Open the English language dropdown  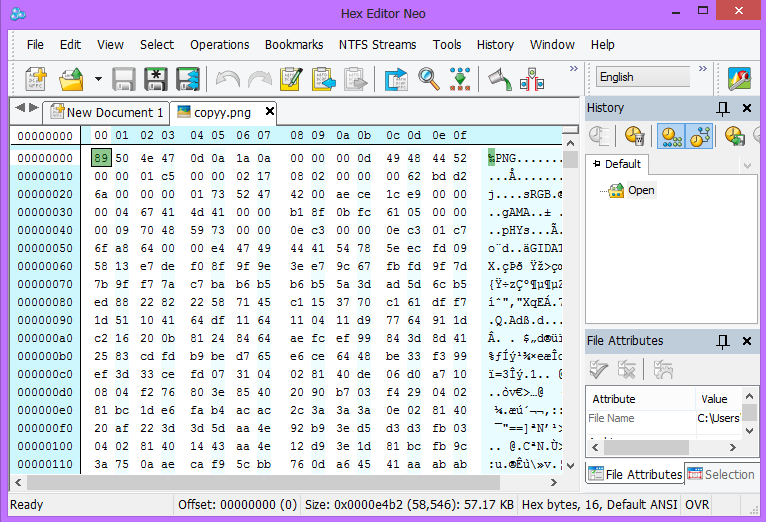[x=642, y=77]
